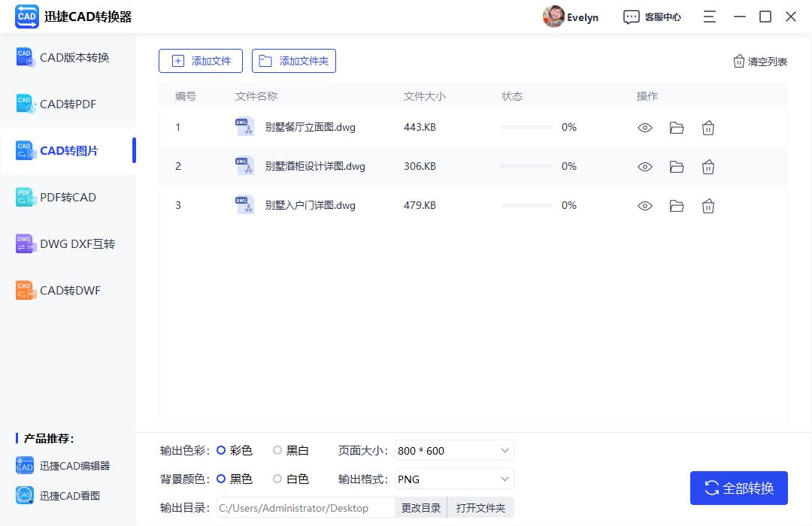Open the 输出格式 output format dropdown
812x526 pixels.
(x=453, y=479)
